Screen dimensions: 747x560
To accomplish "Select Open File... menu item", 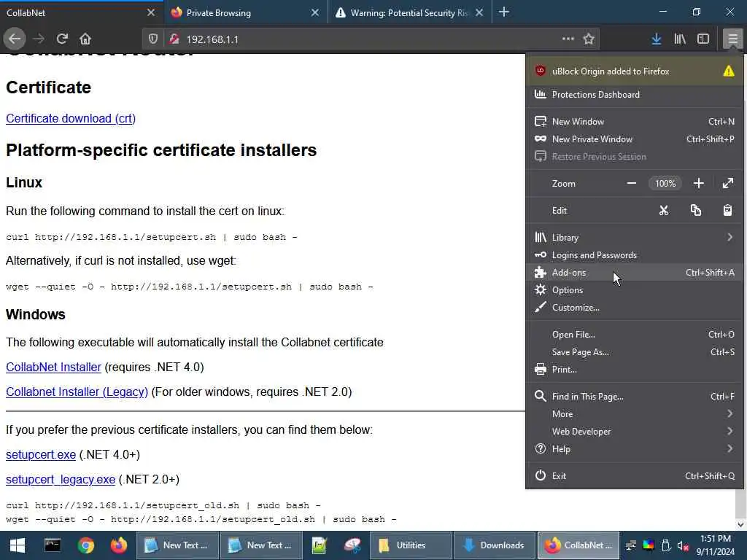I will [x=635, y=334].
